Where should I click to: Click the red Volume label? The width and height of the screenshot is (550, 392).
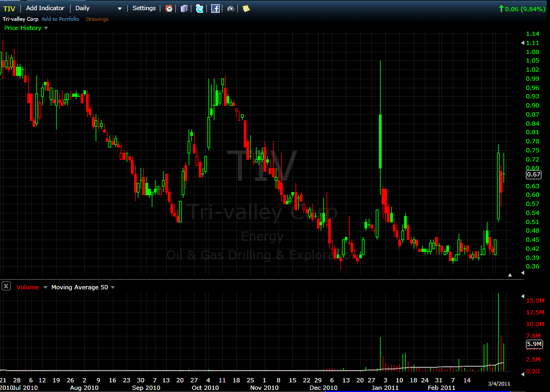pos(27,287)
